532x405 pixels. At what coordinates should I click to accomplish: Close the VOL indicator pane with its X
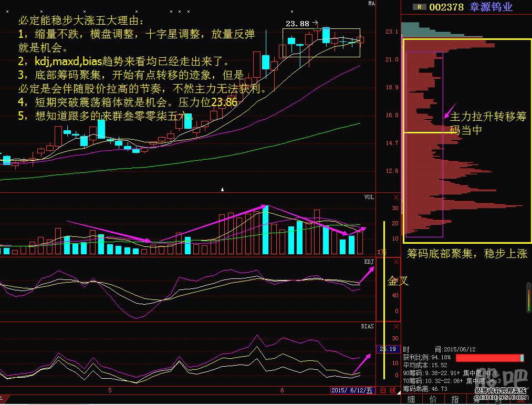(396, 198)
